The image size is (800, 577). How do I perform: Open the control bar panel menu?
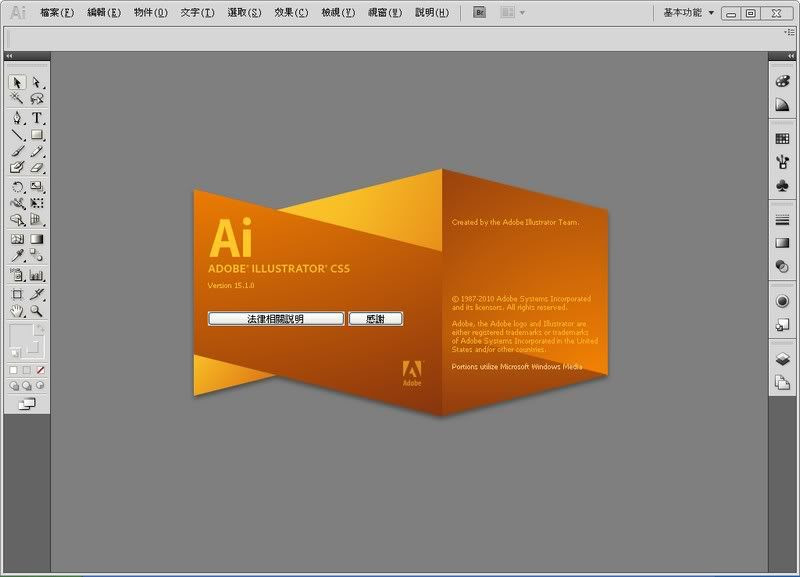tap(791, 32)
